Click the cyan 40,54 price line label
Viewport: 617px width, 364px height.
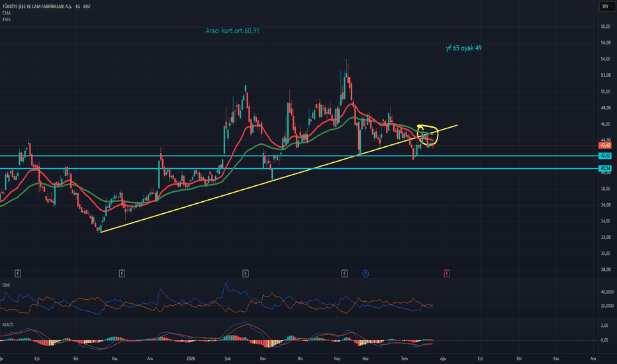tap(605, 168)
